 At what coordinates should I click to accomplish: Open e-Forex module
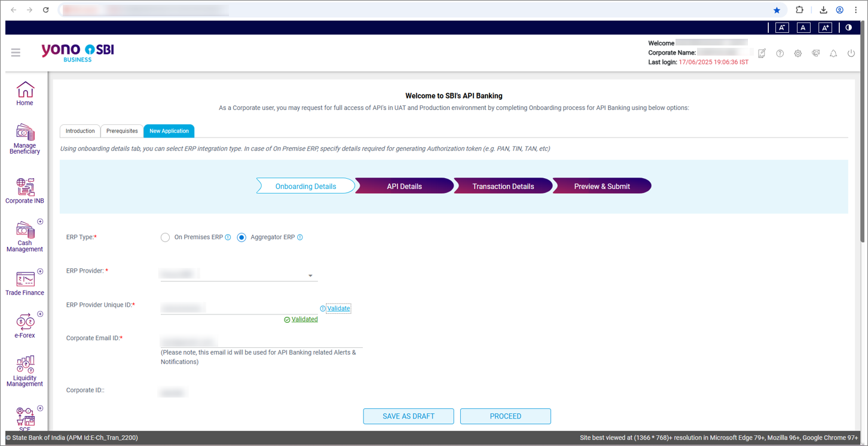click(25, 326)
